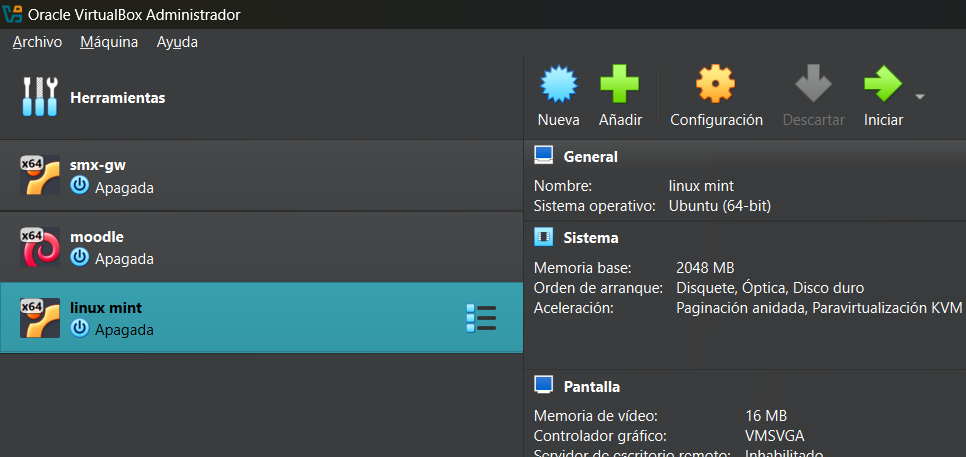Open the Máquina menu
The height and width of the screenshot is (457, 966).
click(109, 42)
